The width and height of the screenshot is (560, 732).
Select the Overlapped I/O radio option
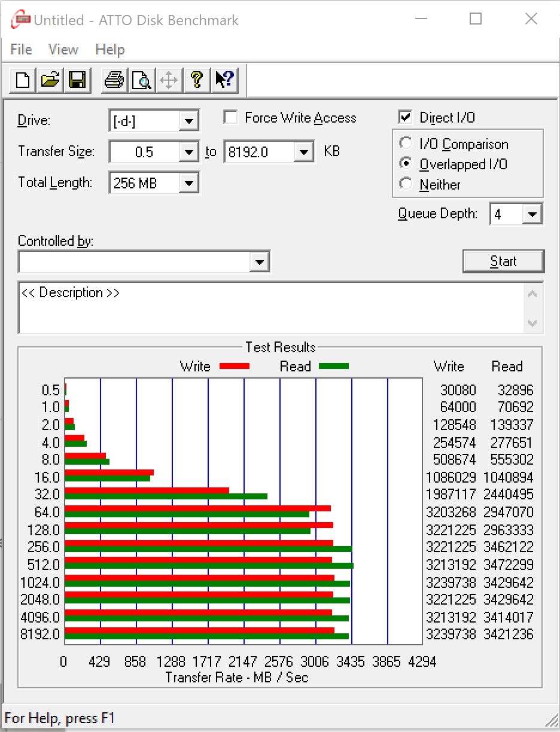point(406,164)
